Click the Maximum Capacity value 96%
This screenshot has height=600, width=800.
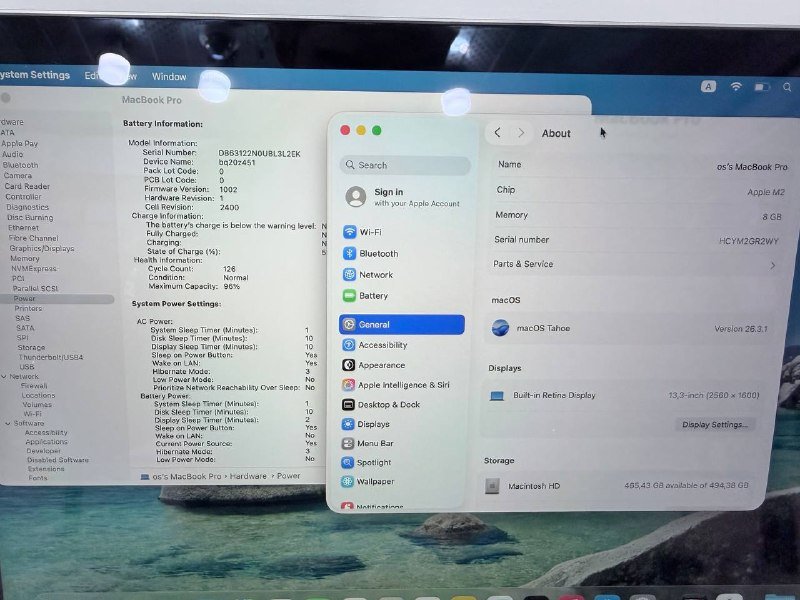[231, 287]
